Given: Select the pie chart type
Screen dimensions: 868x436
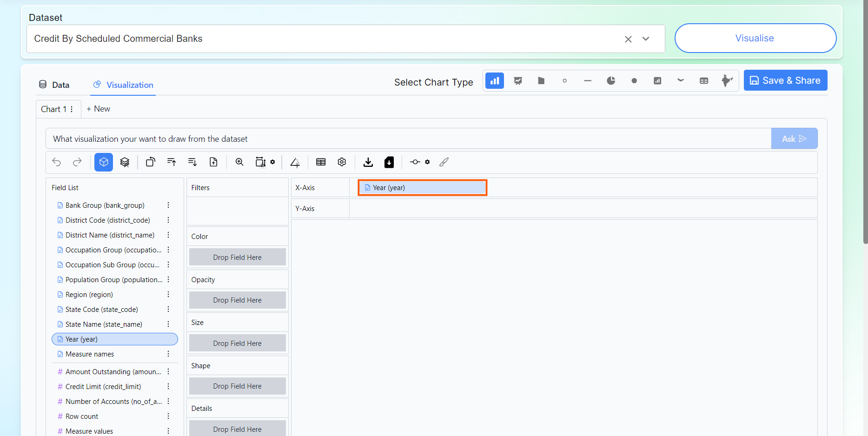Looking at the screenshot, I should 610,81.
